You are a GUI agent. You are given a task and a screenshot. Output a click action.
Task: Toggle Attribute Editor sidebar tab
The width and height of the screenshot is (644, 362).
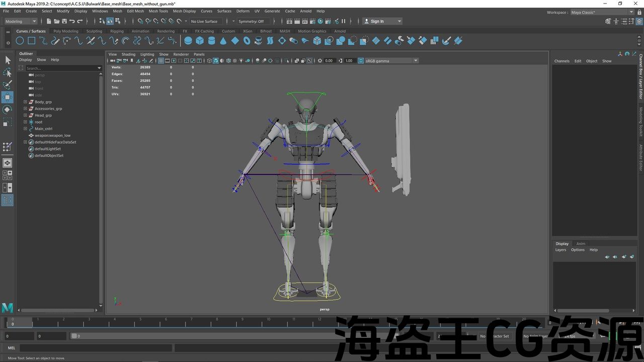640,158
